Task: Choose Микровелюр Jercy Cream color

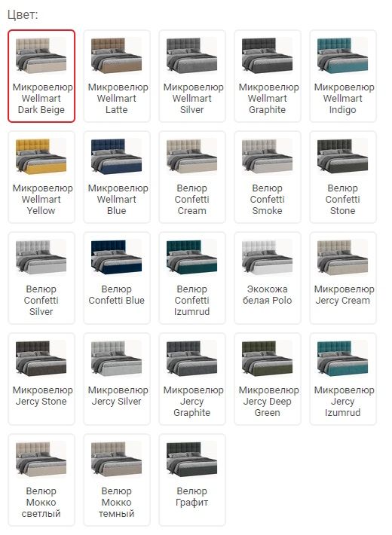Action: click(343, 278)
